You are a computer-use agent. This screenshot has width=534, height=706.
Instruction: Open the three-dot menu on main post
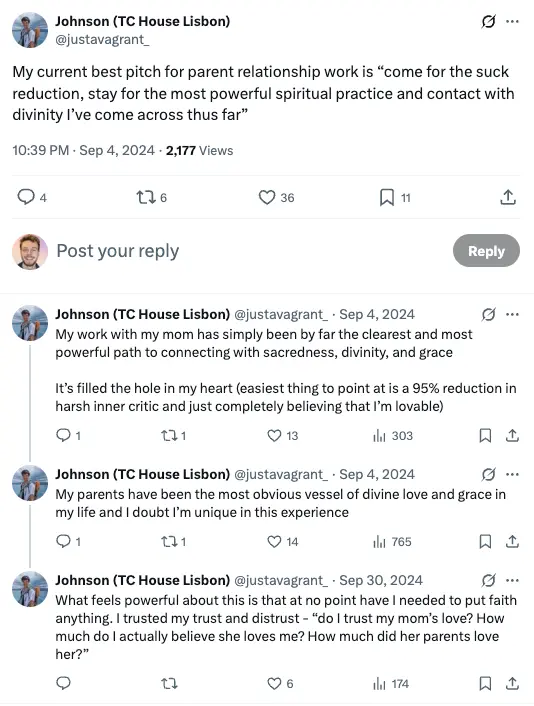click(512, 21)
